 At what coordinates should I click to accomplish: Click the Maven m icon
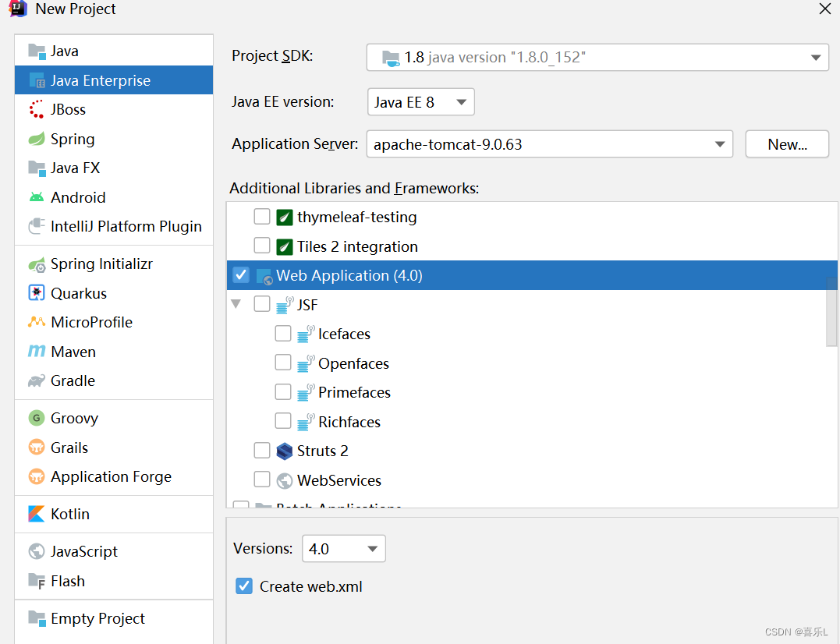point(37,352)
